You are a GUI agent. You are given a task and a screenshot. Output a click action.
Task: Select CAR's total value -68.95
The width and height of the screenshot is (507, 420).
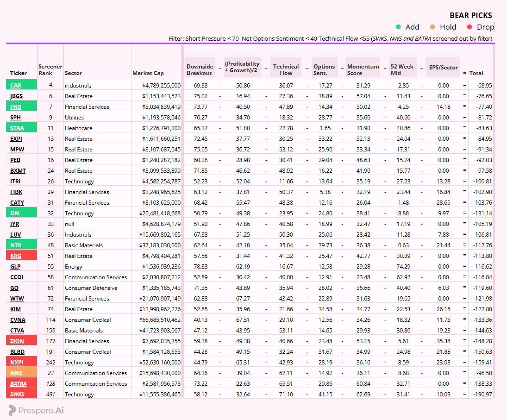pos(484,86)
